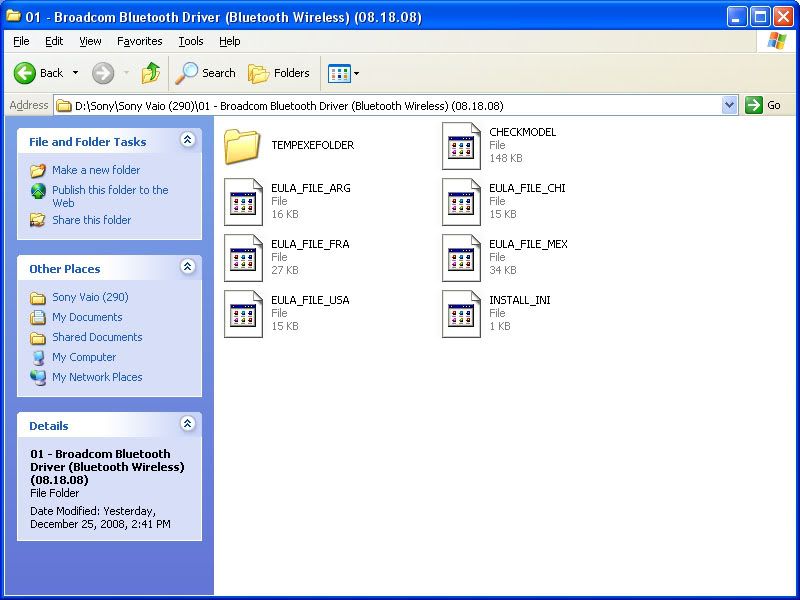Select the CHECKMODEL file icon
The height and width of the screenshot is (600, 800).
tap(461, 146)
